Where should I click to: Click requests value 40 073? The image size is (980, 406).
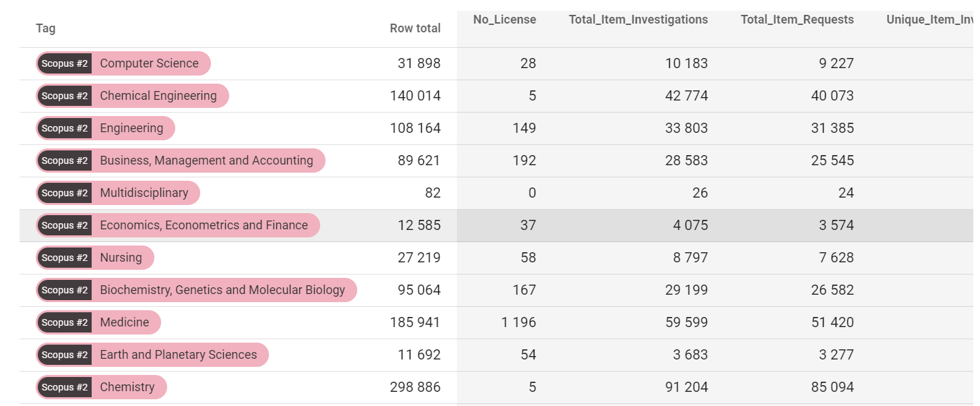point(832,96)
